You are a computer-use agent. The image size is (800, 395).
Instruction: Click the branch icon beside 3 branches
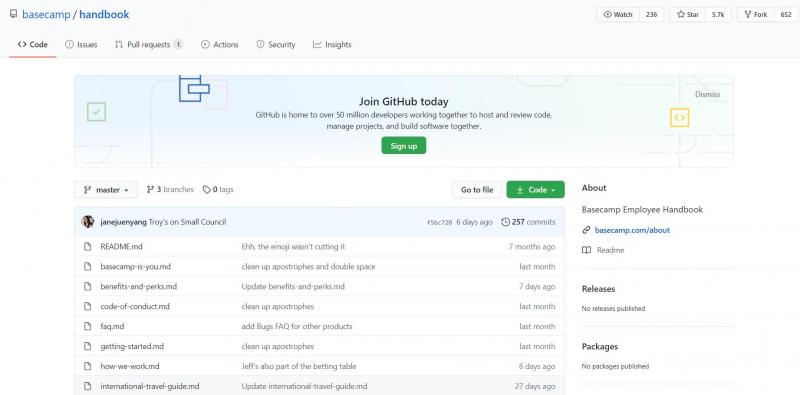pyautogui.click(x=150, y=189)
